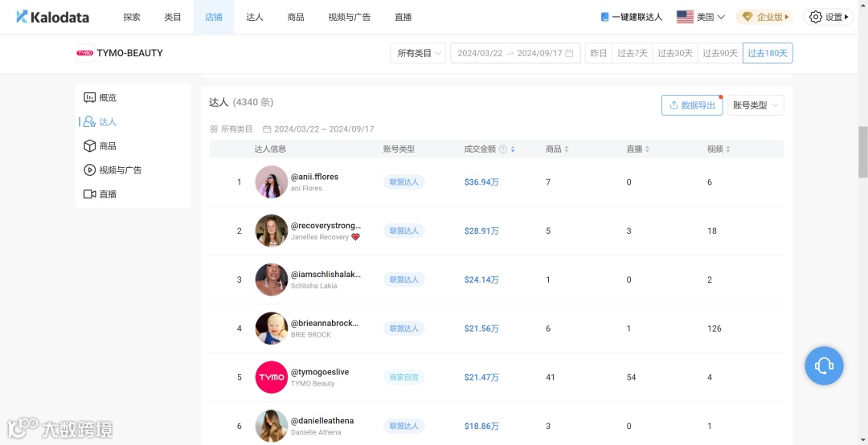Go to the 视频与广告 top nav tab
Screen dimensions: 868x445
tap(350, 17)
